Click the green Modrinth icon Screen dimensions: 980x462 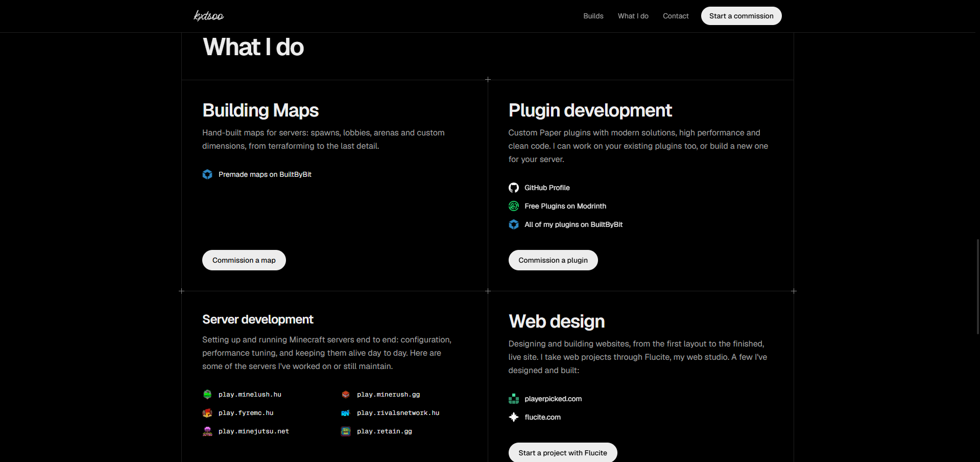pos(514,206)
